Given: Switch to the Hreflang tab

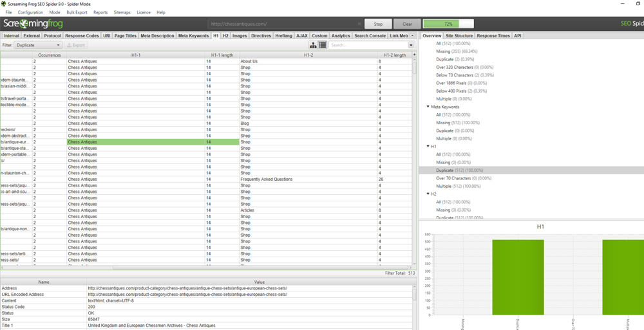Looking at the screenshot, I should click(x=283, y=36).
